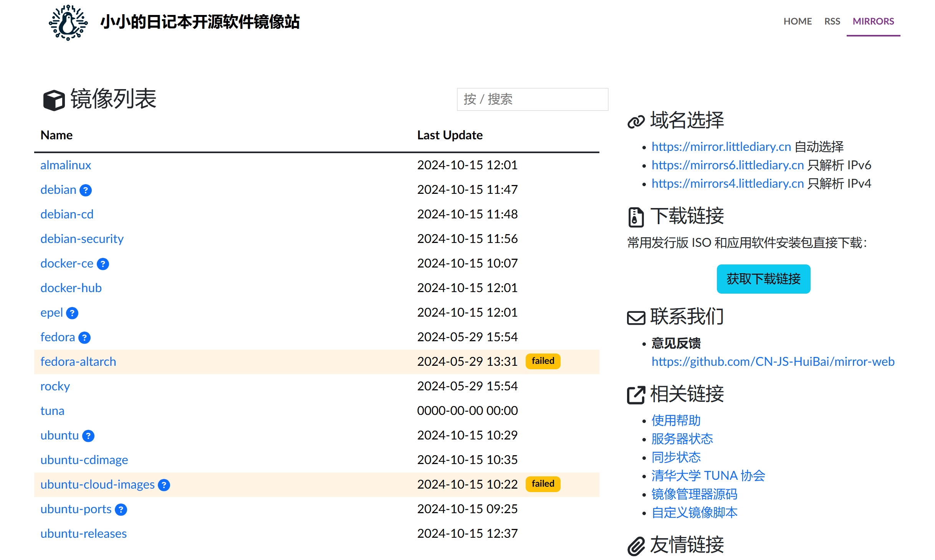Image resolution: width=935 pixels, height=560 pixels.
Task: Open help icon next to fedora
Action: point(84,337)
